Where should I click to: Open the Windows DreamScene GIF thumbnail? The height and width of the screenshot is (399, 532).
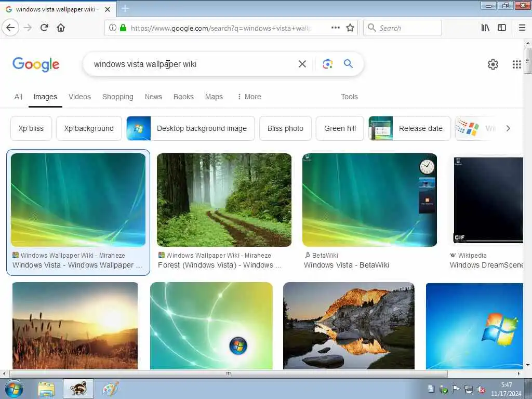[x=488, y=200]
